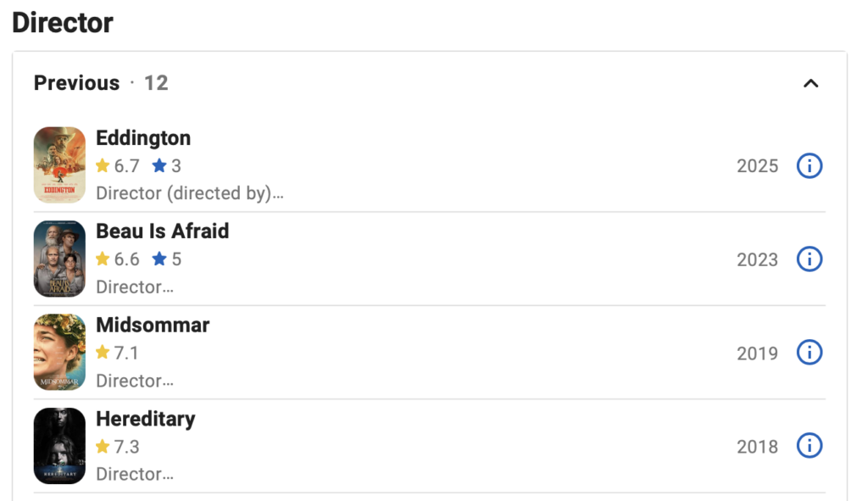Open info icon for Beau Is Afraid
The image size is (868, 501).
click(x=810, y=259)
